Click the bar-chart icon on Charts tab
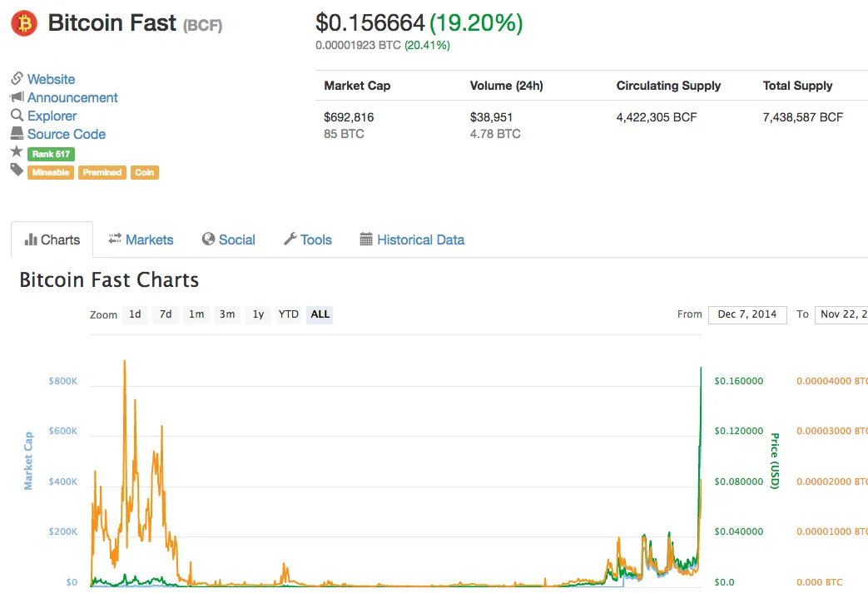Image resolution: width=868 pixels, height=593 pixels. click(31, 240)
